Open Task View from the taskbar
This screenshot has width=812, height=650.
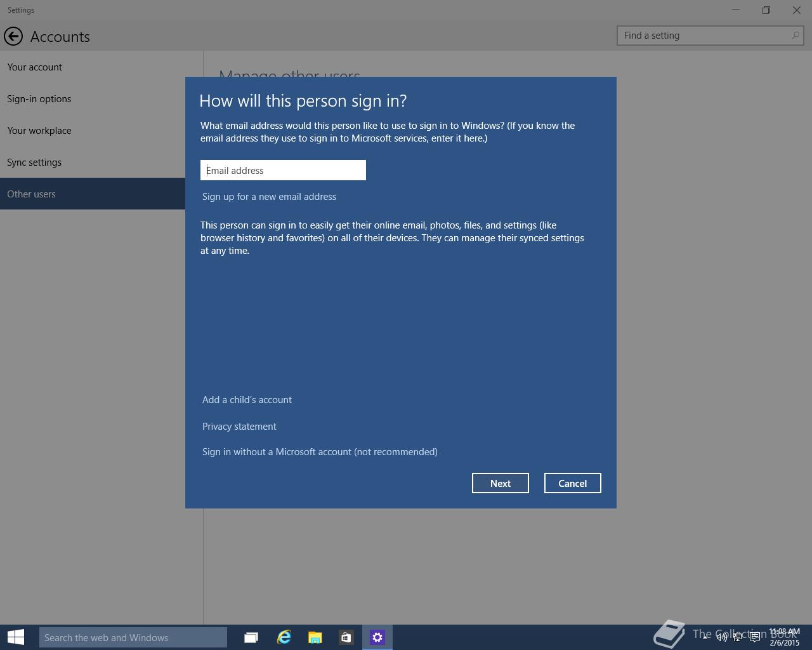[x=251, y=637]
